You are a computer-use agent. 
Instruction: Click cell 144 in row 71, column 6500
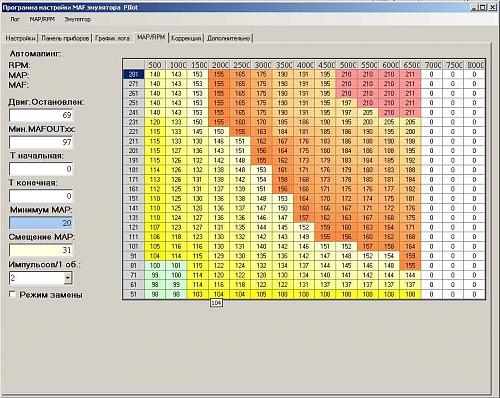click(x=410, y=275)
